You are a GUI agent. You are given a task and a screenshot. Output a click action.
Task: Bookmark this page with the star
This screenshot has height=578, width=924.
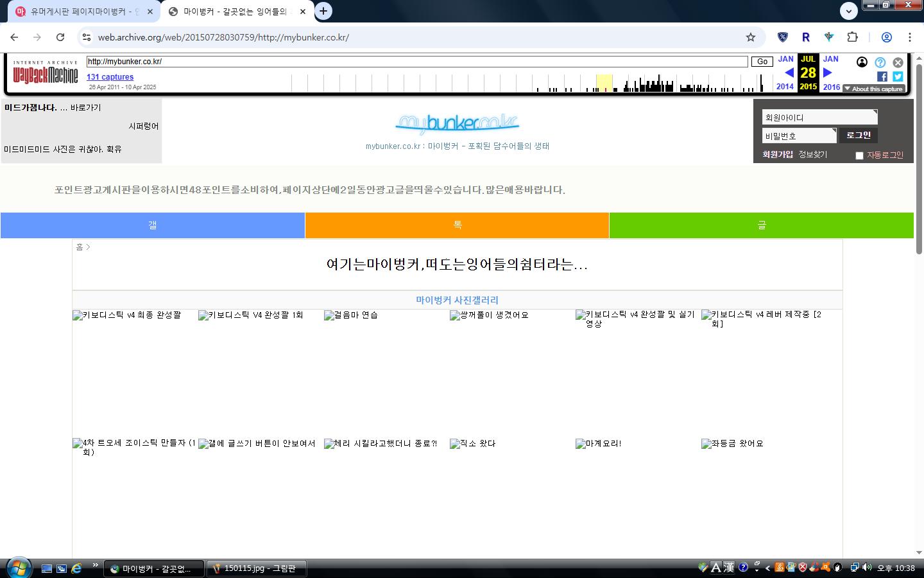pyautogui.click(x=751, y=37)
